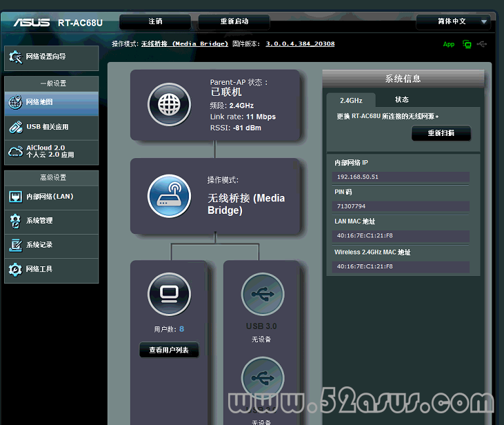Click the 系统信息 panel header

click(403, 79)
